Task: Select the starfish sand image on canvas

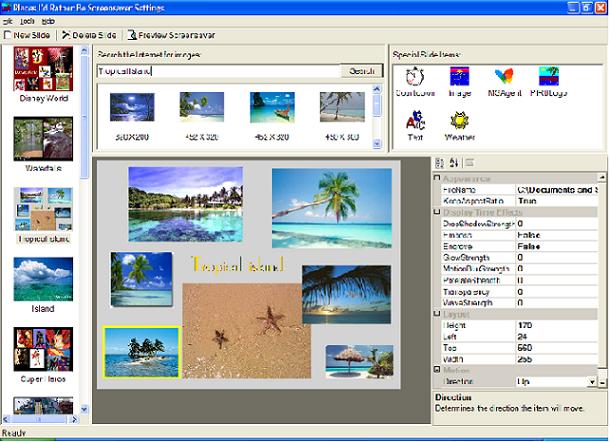Action: pyautogui.click(x=247, y=330)
